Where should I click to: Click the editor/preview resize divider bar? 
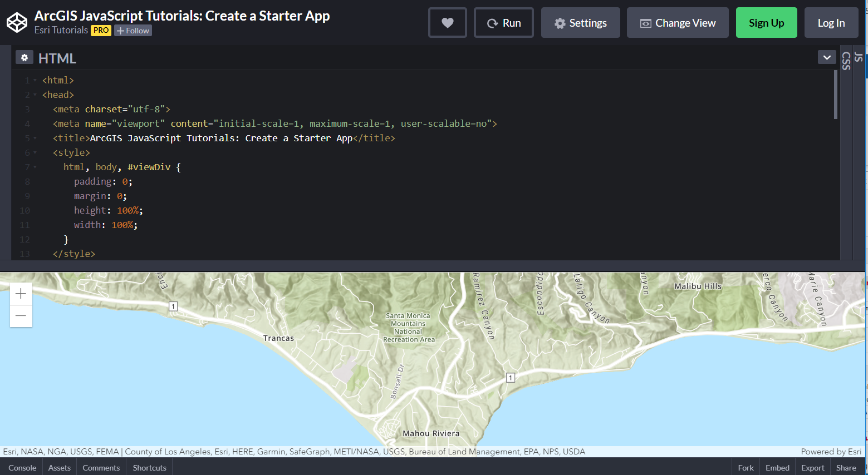pyautogui.click(x=434, y=266)
